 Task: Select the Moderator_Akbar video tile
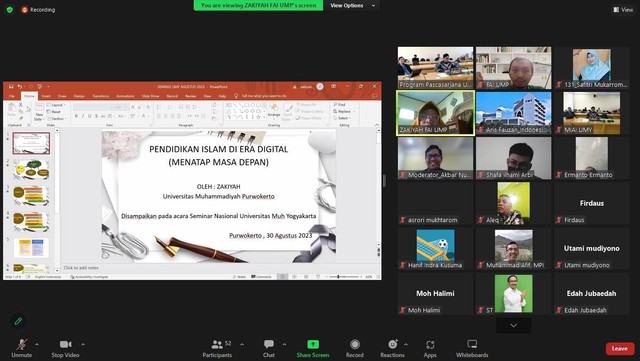coord(436,158)
